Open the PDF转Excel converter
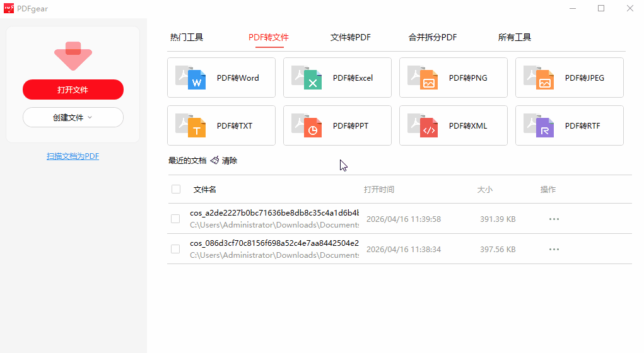644x353 pixels. [x=337, y=78]
